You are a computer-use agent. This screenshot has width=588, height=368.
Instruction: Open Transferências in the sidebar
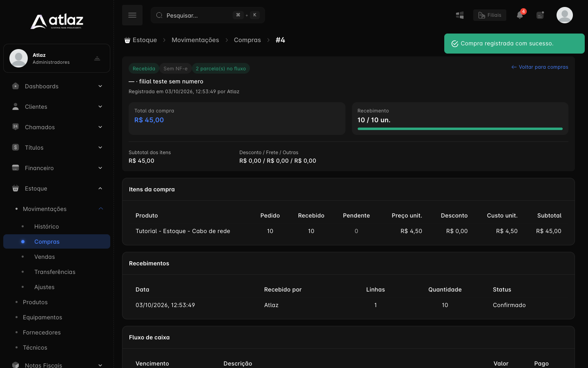pos(55,272)
